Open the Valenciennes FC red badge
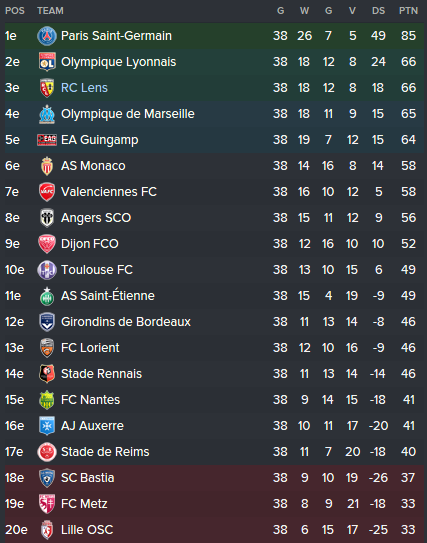Viewport: 427px width, 543px height. click(x=47, y=192)
